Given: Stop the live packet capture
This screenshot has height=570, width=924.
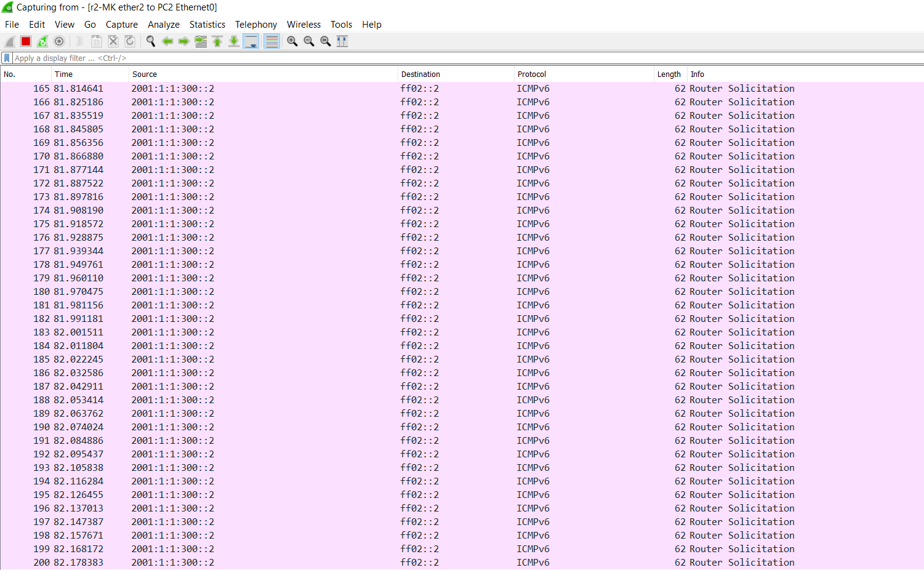Looking at the screenshot, I should (25, 41).
